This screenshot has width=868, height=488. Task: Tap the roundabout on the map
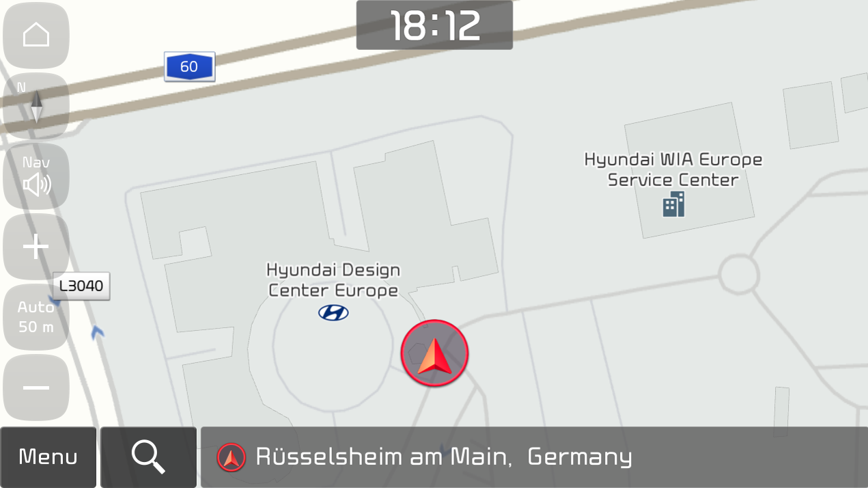[738, 275]
